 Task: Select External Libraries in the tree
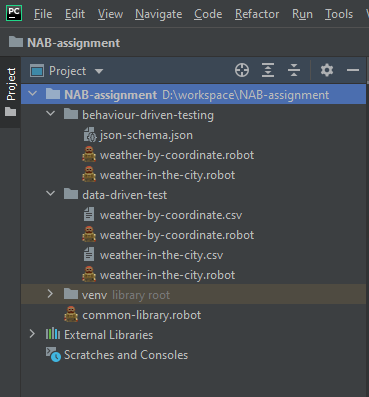108,335
